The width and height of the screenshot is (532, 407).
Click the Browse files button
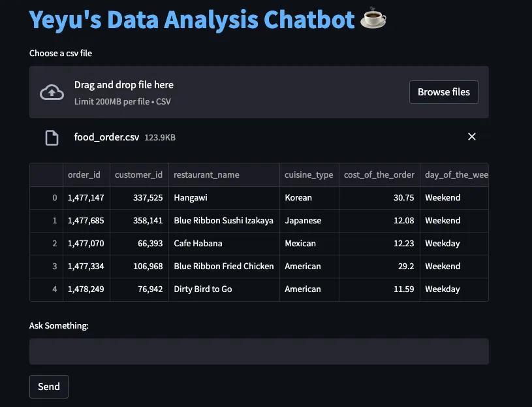443,91
